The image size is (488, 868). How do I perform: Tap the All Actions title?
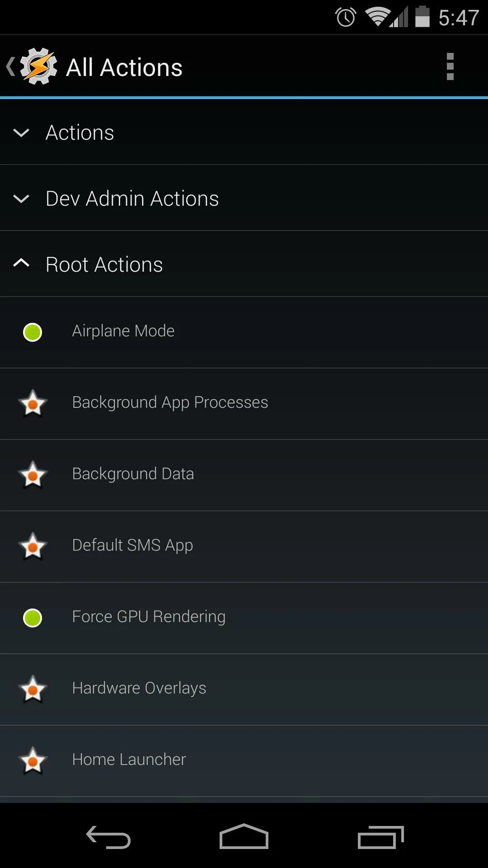click(124, 68)
